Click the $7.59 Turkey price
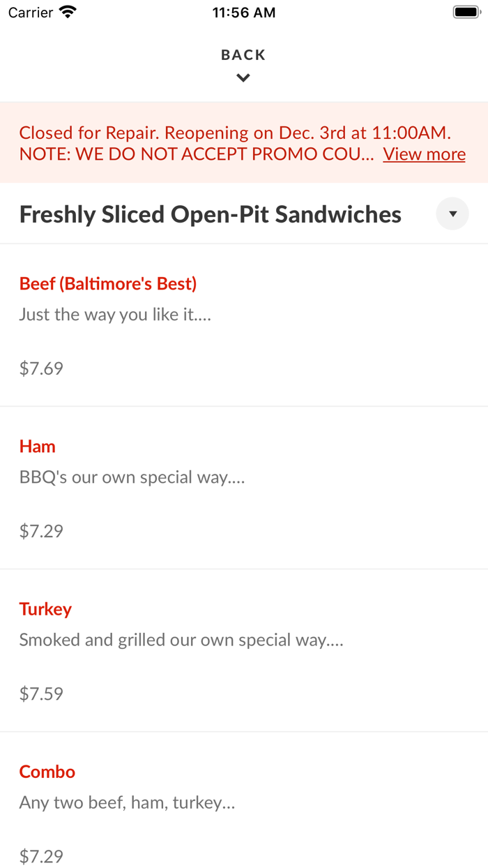The width and height of the screenshot is (488, 868). point(40,694)
